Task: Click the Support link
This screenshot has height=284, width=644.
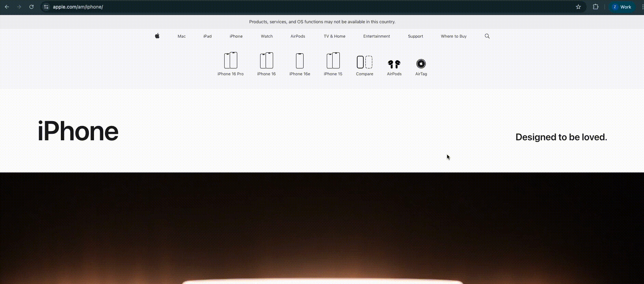Action: point(415,36)
